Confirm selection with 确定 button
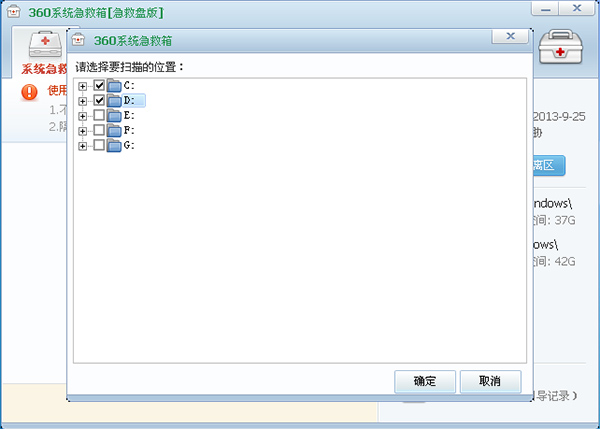This screenshot has width=600, height=429. coord(425,381)
